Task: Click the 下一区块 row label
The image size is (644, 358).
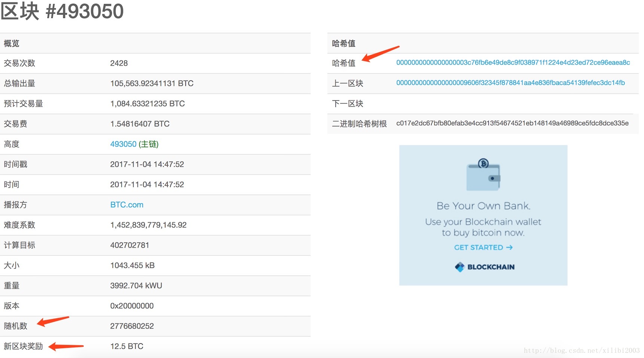Action: point(348,104)
